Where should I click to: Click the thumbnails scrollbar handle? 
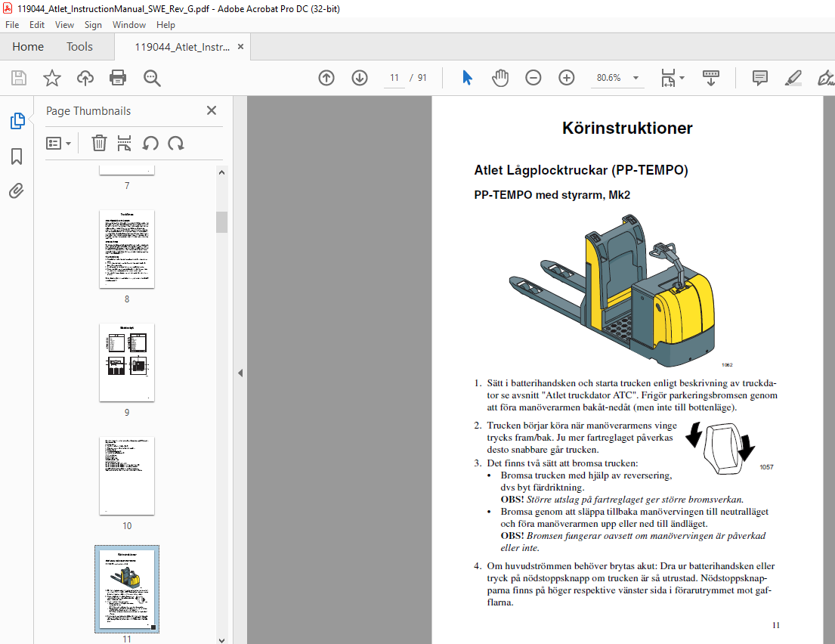click(x=221, y=222)
